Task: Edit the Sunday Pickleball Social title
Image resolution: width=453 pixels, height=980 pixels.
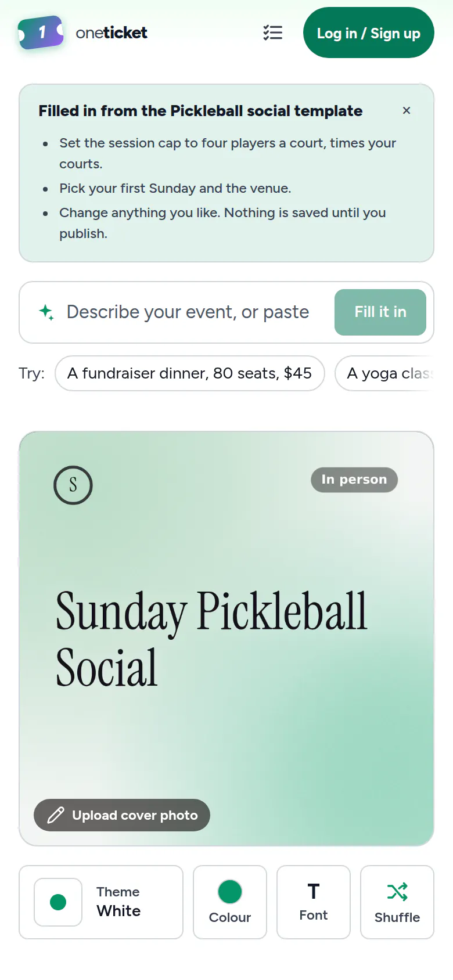Action: [x=212, y=639]
